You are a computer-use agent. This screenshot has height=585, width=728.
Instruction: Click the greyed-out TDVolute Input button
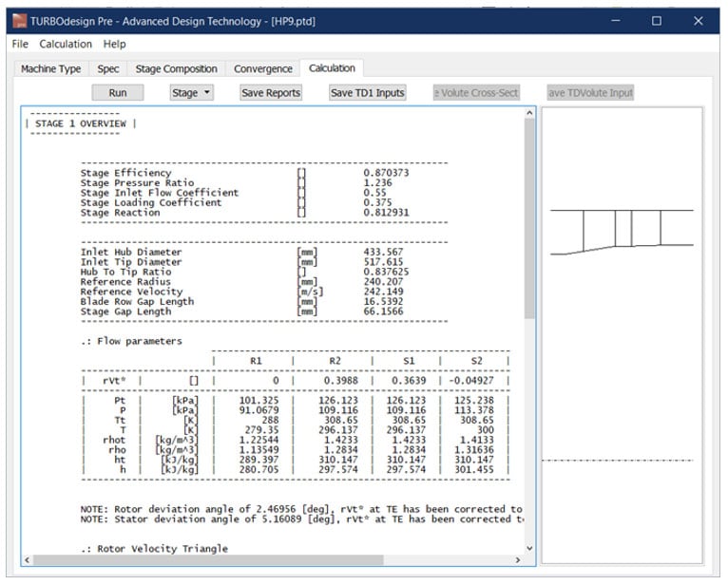click(x=590, y=93)
